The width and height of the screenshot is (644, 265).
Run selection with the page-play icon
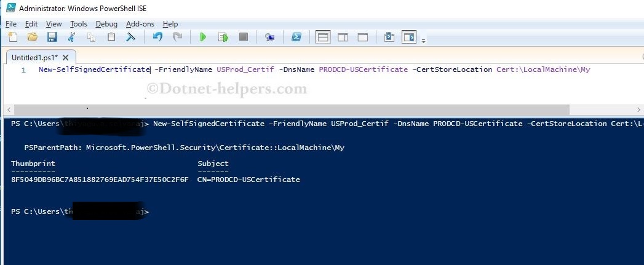pos(223,37)
